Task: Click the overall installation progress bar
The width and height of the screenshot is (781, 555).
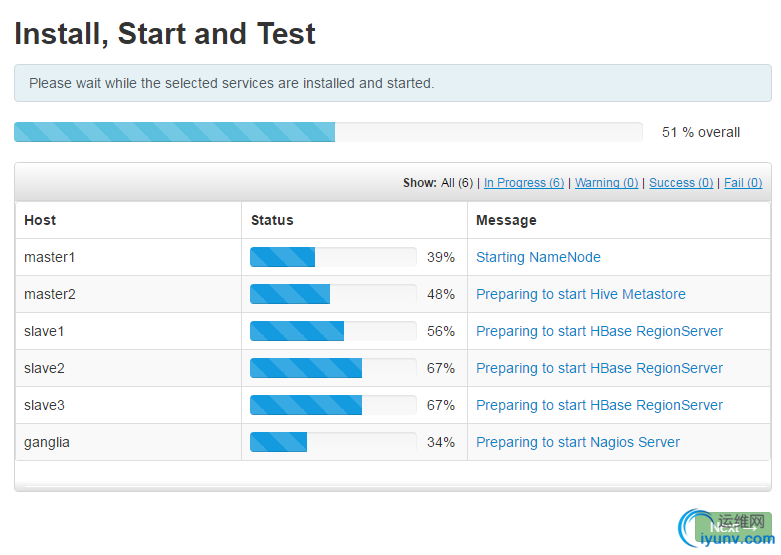Action: 328,132
